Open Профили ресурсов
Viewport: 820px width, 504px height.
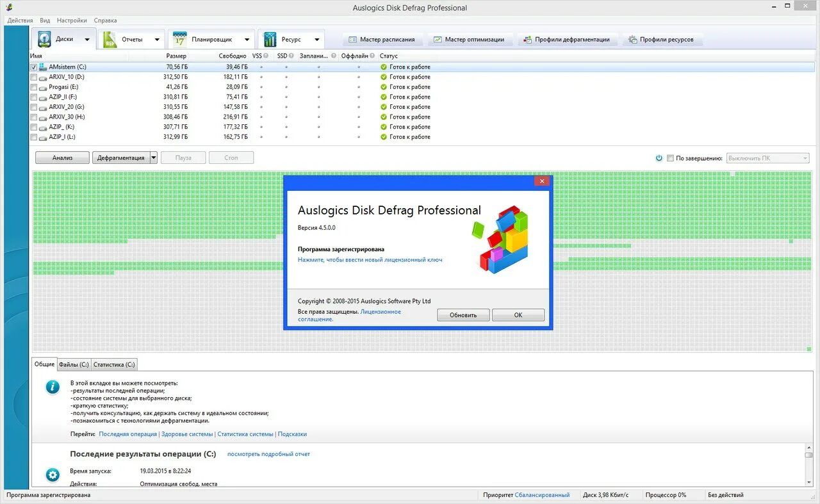point(662,39)
